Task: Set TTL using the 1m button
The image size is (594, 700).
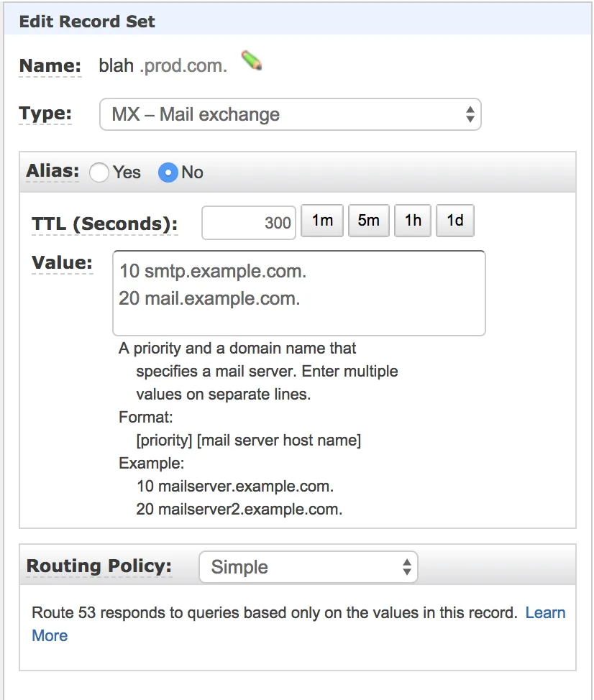Action: (322, 221)
